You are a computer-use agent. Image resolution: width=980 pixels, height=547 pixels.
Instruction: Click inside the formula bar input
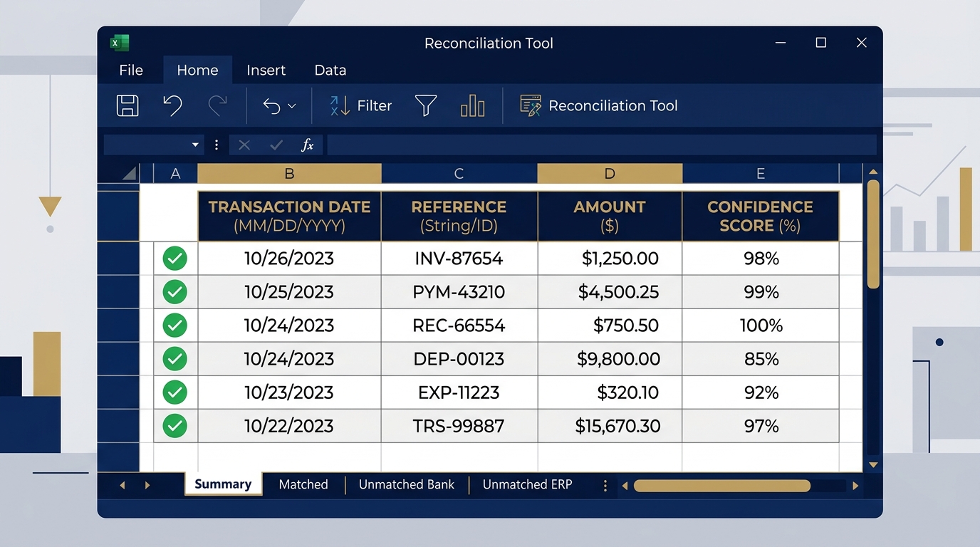pos(602,145)
